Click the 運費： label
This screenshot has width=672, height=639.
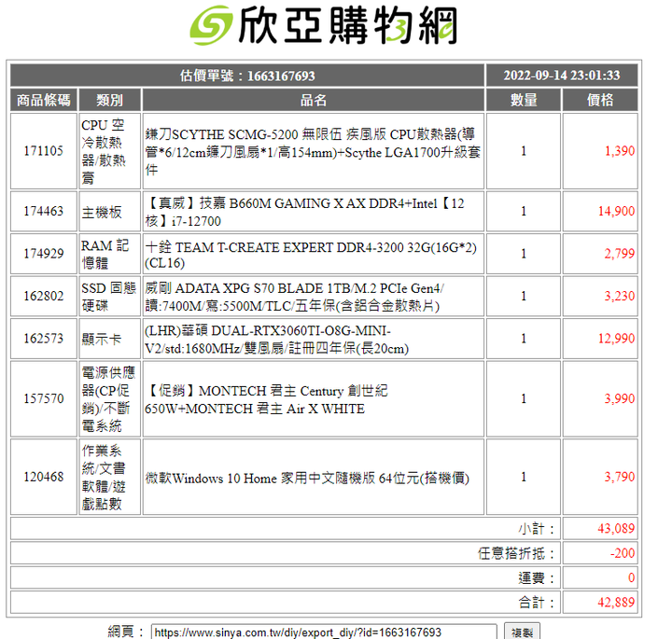point(537,578)
